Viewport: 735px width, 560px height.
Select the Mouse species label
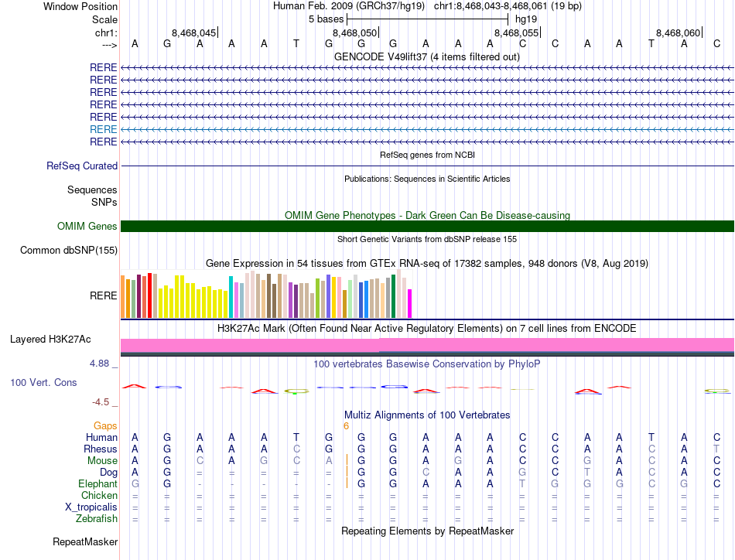102,461
